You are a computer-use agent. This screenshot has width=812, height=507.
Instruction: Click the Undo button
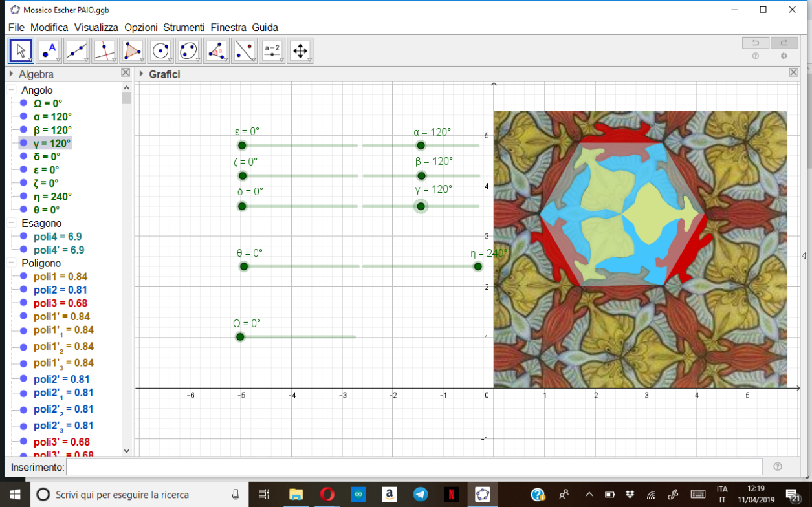click(x=755, y=43)
